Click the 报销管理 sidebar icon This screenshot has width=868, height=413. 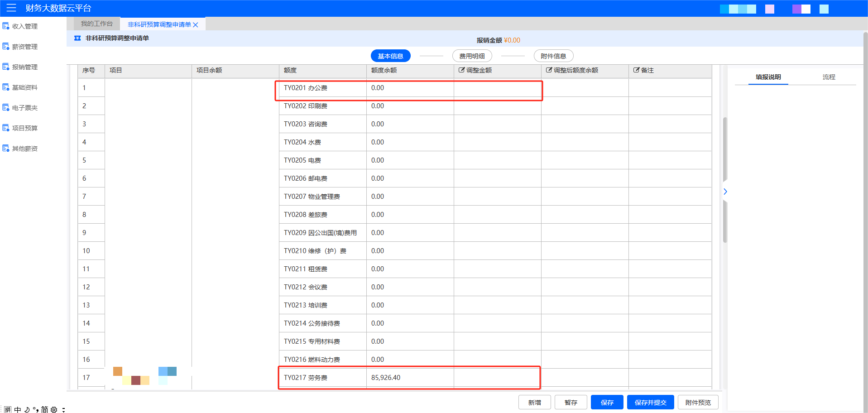coord(6,67)
